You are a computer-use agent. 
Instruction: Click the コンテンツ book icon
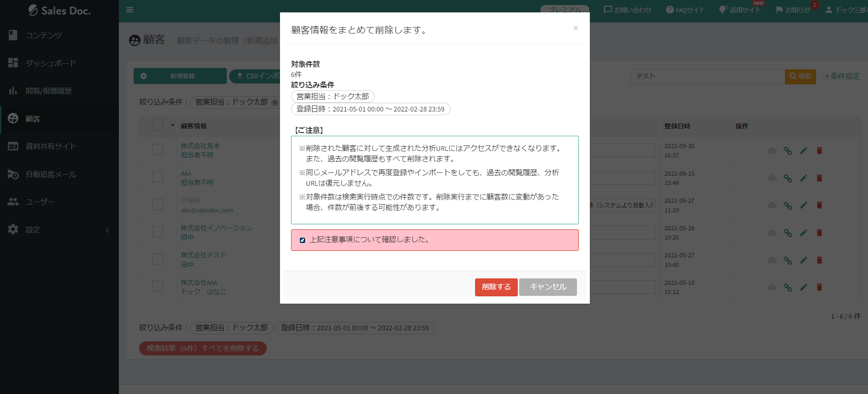click(13, 35)
